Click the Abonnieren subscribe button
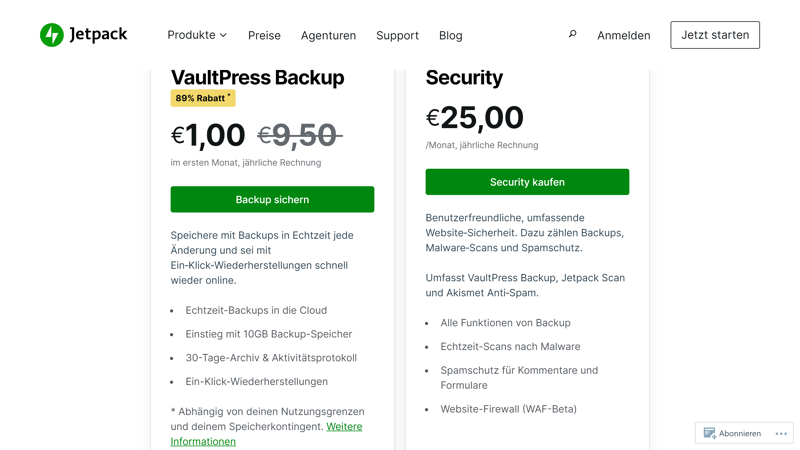This screenshot has height=450, width=800. 732,433
